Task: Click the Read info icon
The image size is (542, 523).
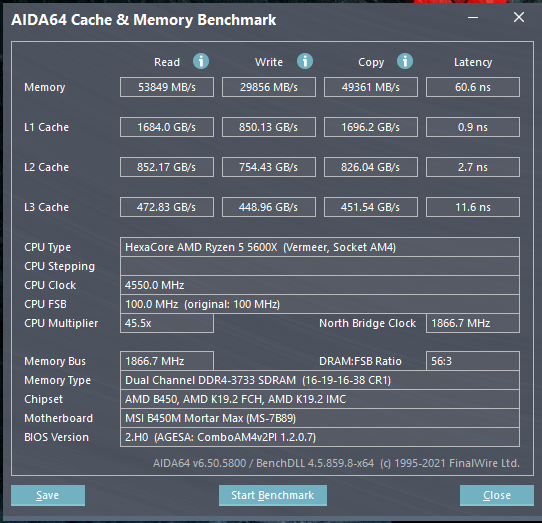Action: point(201,62)
